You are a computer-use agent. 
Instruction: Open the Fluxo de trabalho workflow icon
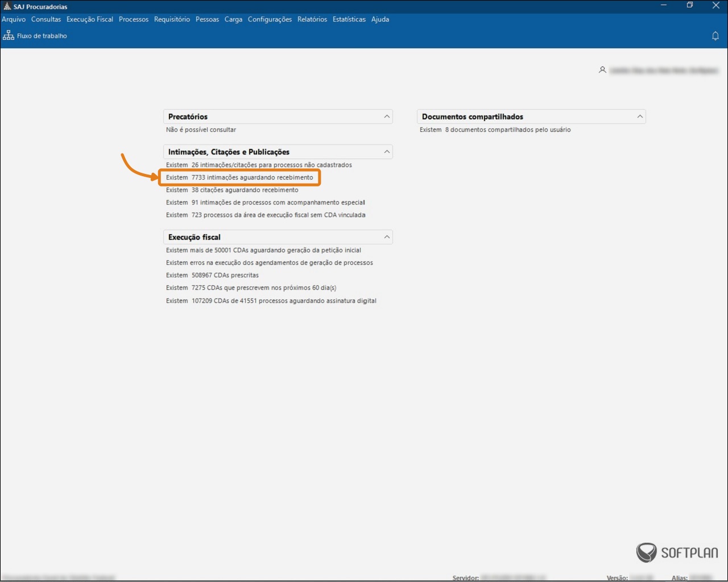[x=9, y=36]
